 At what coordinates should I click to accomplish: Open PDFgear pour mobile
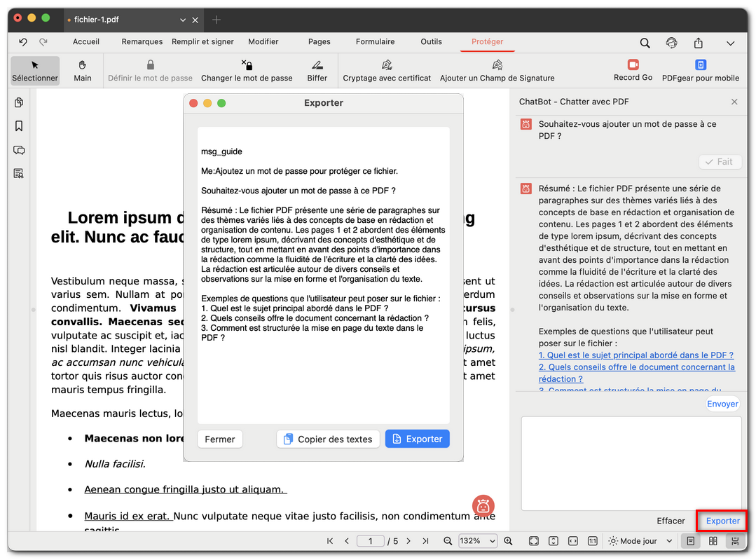[x=700, y=71]
